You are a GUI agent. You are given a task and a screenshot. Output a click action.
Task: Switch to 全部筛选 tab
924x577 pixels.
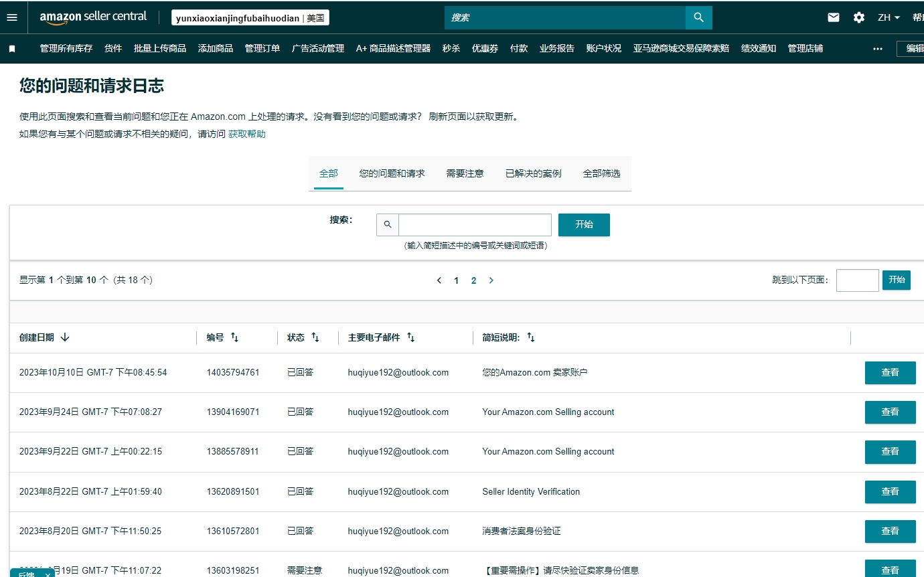click(601, 173)
